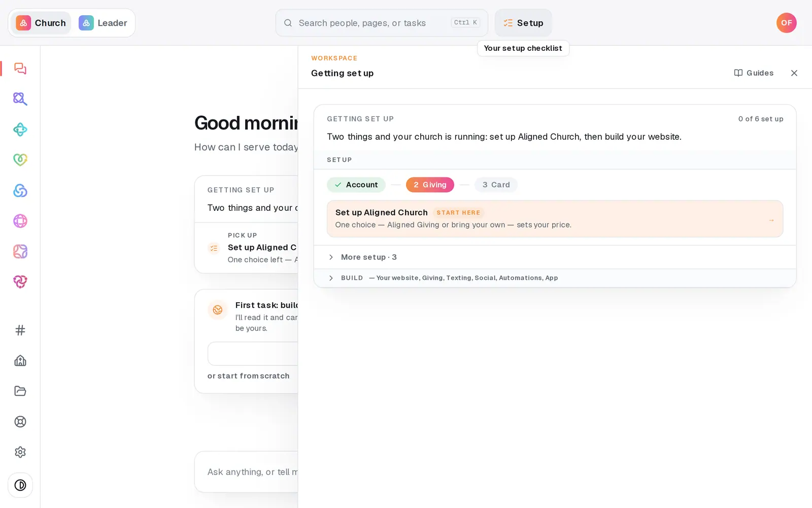Viewport: 812px width, 508px height.
Task: Switch to the Leader workspace tab
Action: coord(103,23)
